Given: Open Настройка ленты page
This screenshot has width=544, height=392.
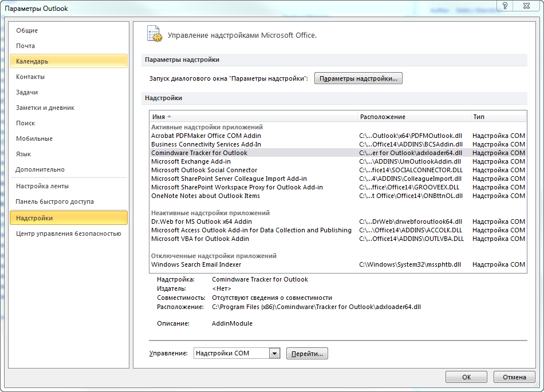Looking at the screenshot, I should 69,186.
